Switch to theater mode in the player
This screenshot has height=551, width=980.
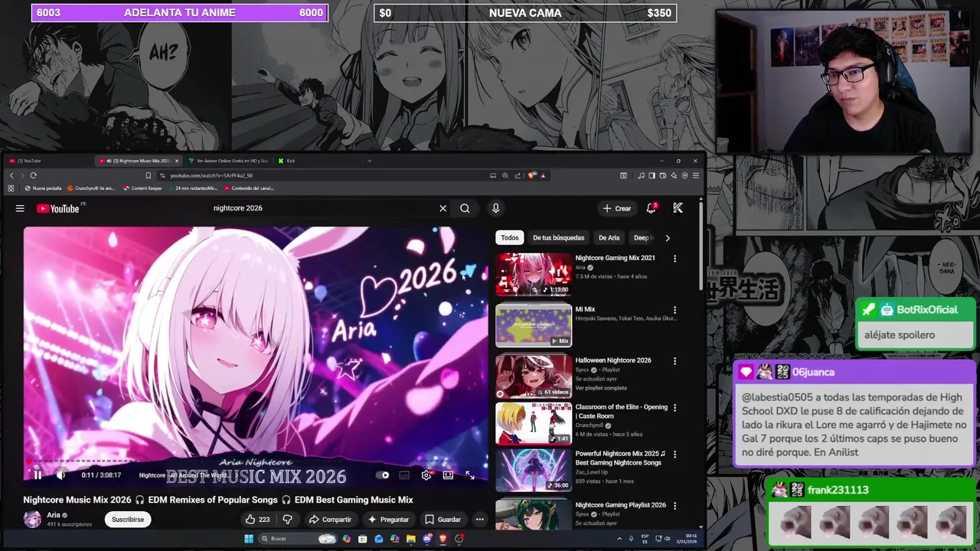(x=448, y=475)
